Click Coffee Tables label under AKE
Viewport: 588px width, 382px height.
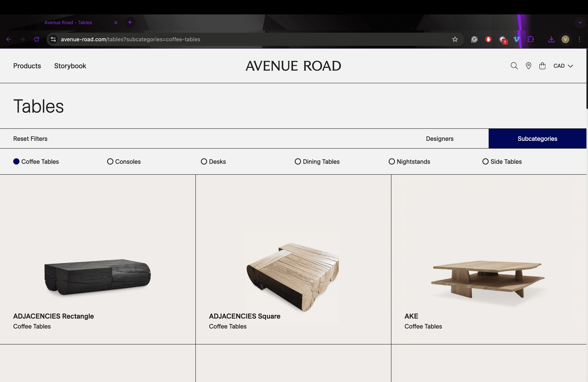pos(423,326)
